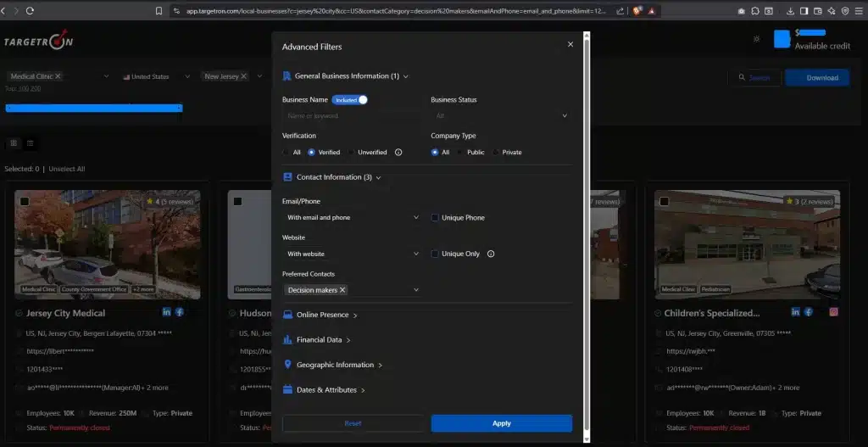Viewport: 868px width, 447px height.
Task: Open the business category dropdown arrow
Action: pos(106,76)
